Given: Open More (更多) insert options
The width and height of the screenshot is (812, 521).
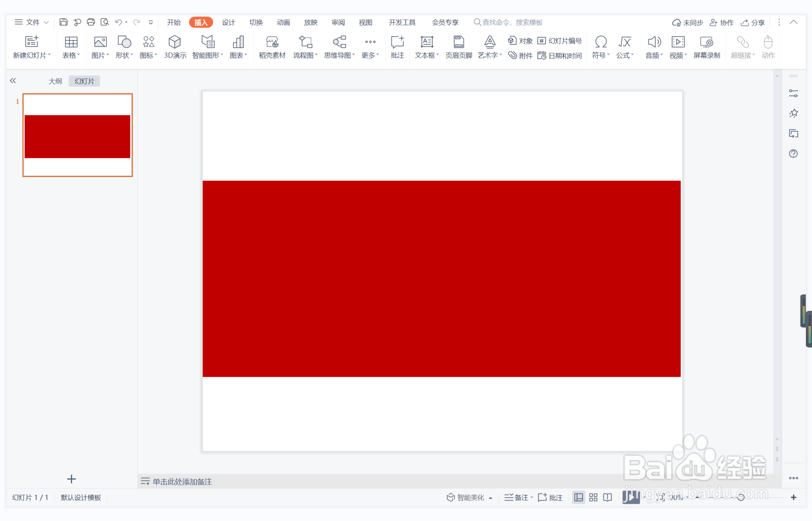Looking at the screenshot, I should click(370, 47).
